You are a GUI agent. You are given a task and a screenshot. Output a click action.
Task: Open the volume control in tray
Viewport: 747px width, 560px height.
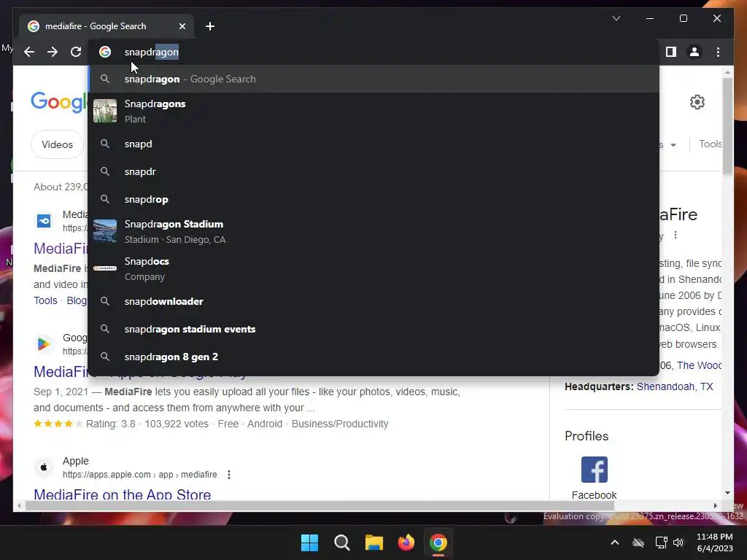(x=678, y=542)
